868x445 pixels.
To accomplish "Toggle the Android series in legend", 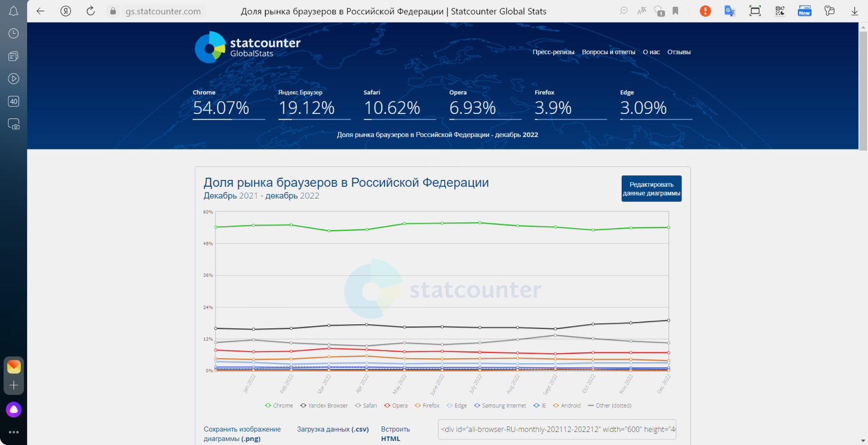I will [x=567, y=406].
